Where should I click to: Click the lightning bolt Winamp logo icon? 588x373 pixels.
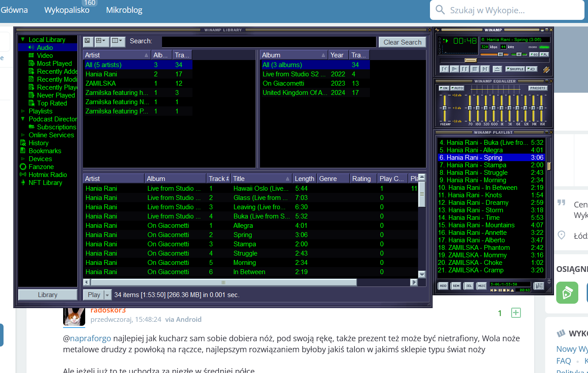(546, 69)
